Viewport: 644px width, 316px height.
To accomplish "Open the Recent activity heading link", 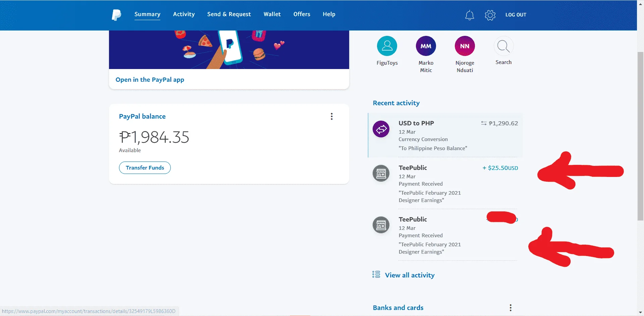I will 396,103.
